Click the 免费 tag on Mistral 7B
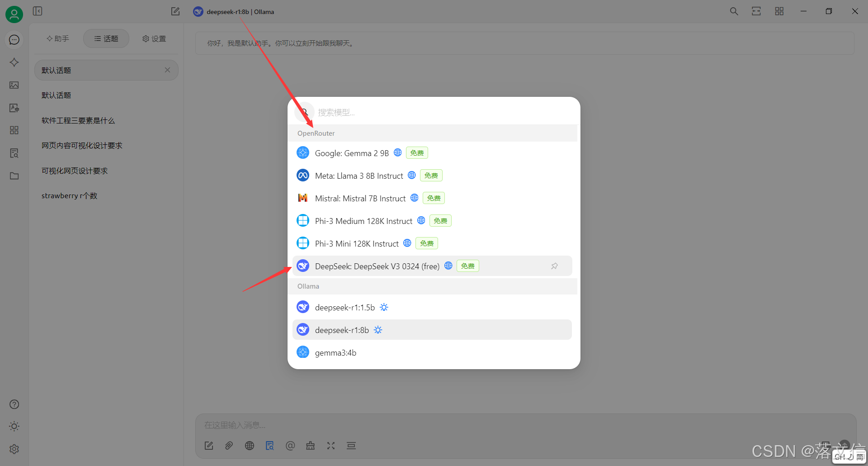This screenshot has height=466, width=868. coord(434,198)
